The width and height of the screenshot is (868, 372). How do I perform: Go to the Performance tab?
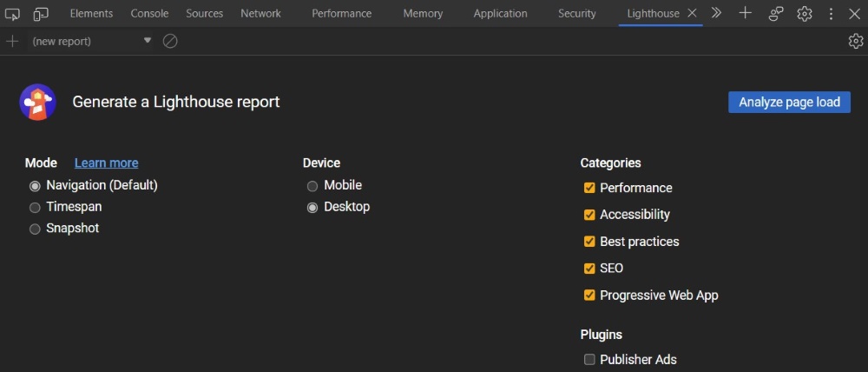pyautogui.click(x=341, y=14)
